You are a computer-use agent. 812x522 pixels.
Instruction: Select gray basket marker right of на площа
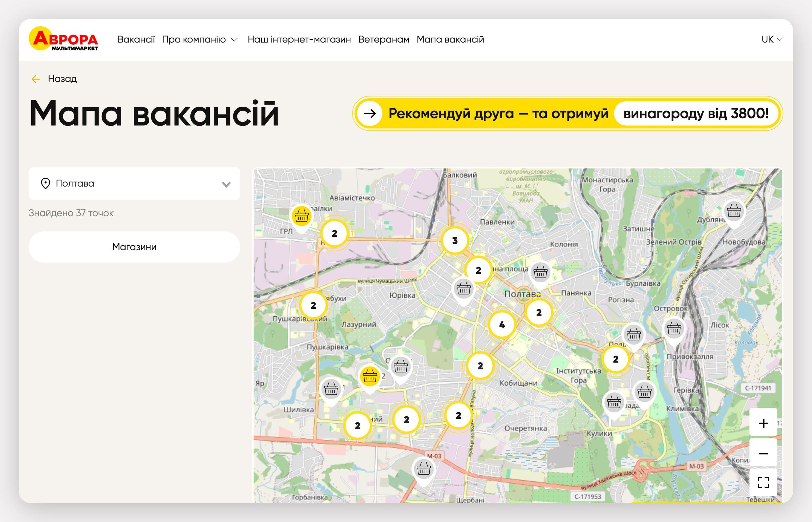tap(540, 273)
